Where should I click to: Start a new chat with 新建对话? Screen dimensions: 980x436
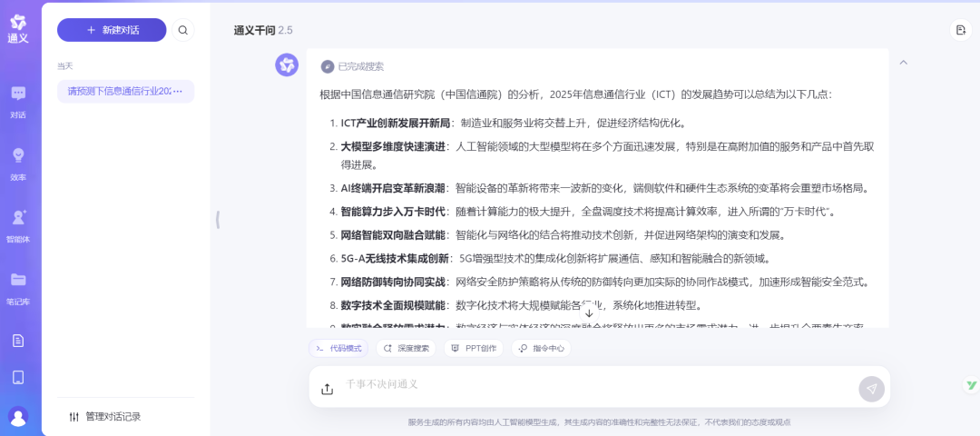112,30
